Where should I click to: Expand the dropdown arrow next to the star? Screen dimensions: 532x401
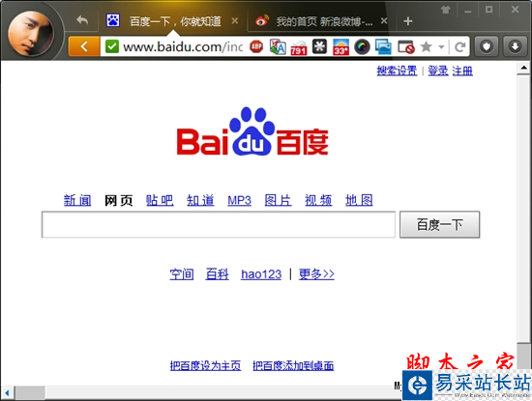[x=441, y=47]
